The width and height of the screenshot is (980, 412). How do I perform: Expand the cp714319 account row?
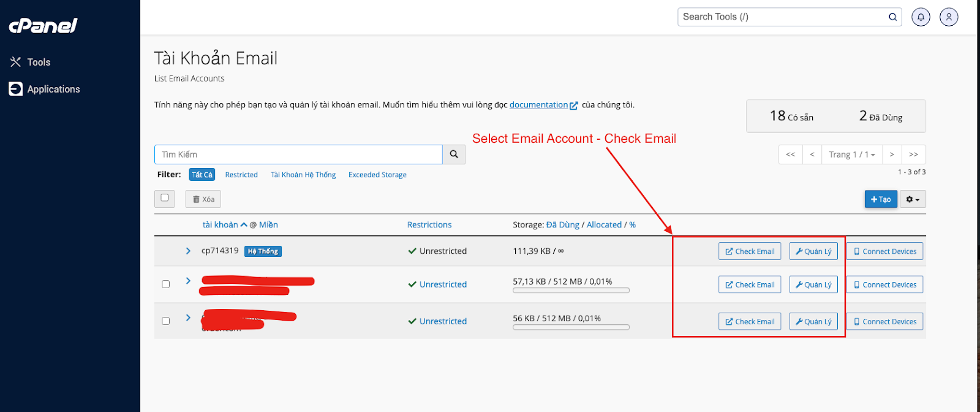tap(188, 251)
